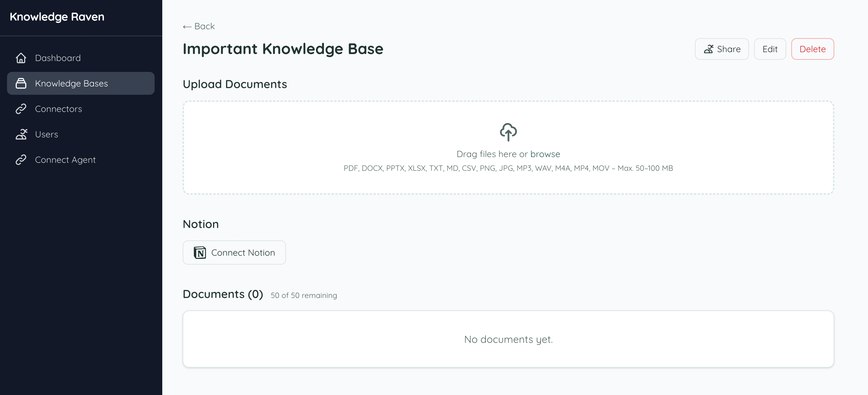Open the Knowledge Raven home title
The width and height of the screenshot is (868, 395).
pos(57,17)
